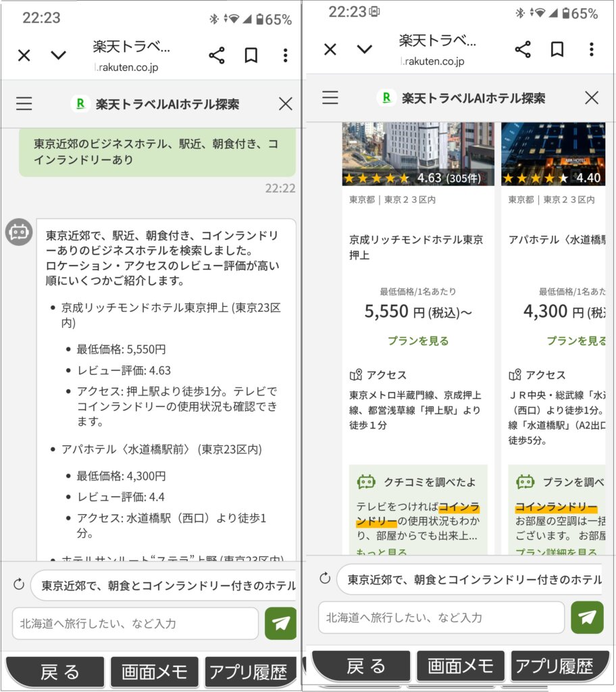This screenshot has height=692, width=616.
Task: Tap the share icon on the left screen
Action: click(216, 55)
